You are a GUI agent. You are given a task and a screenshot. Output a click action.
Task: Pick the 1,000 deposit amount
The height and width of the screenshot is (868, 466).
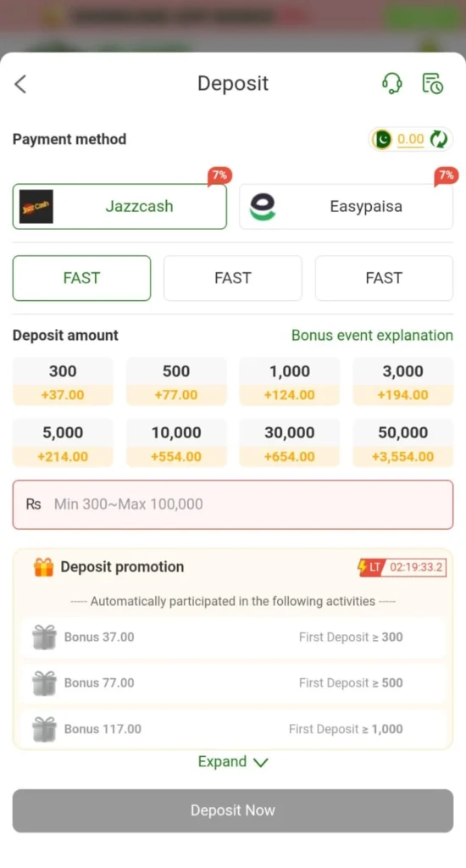[x=290, y=382]
